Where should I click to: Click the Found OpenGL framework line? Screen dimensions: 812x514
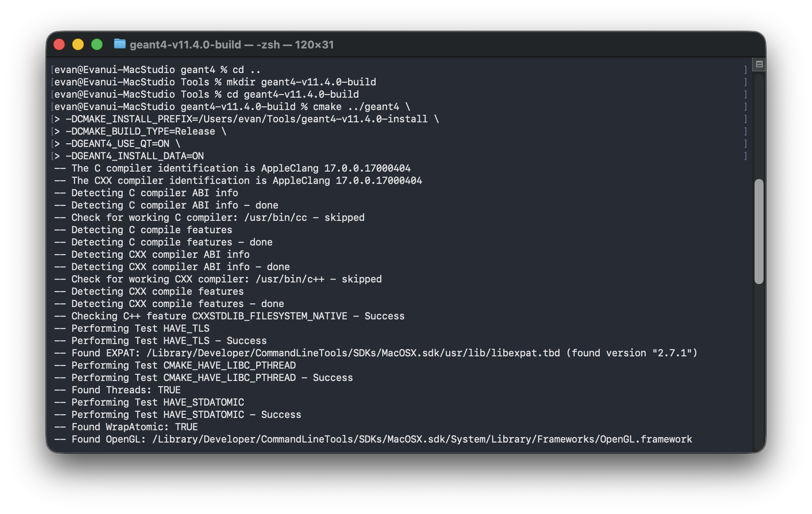pyautogui.click(x=369, y=439)
